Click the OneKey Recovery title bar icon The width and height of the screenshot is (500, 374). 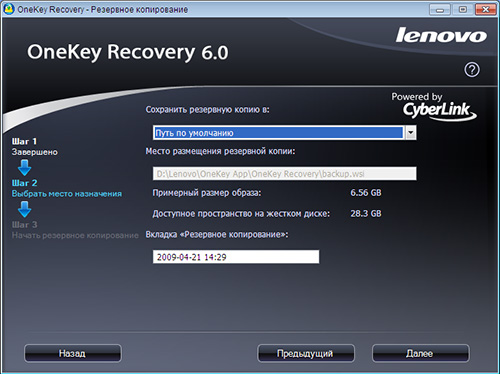(x=8, y=9)
